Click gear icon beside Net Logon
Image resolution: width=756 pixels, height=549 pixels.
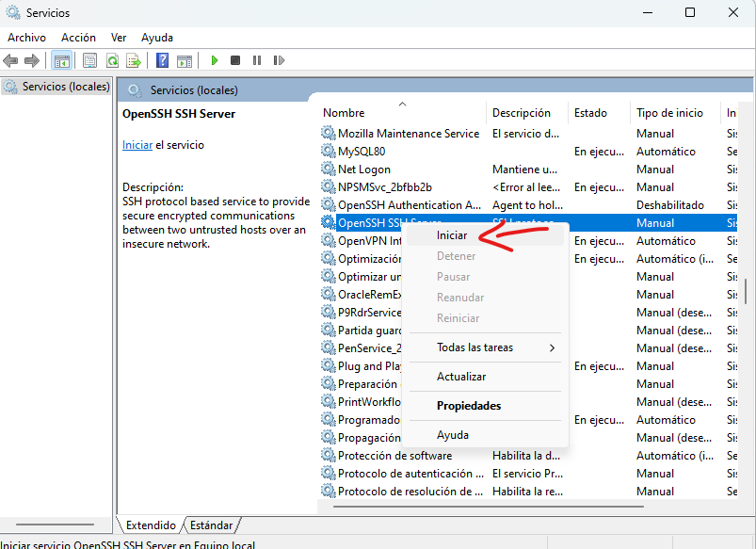(329, 169)
